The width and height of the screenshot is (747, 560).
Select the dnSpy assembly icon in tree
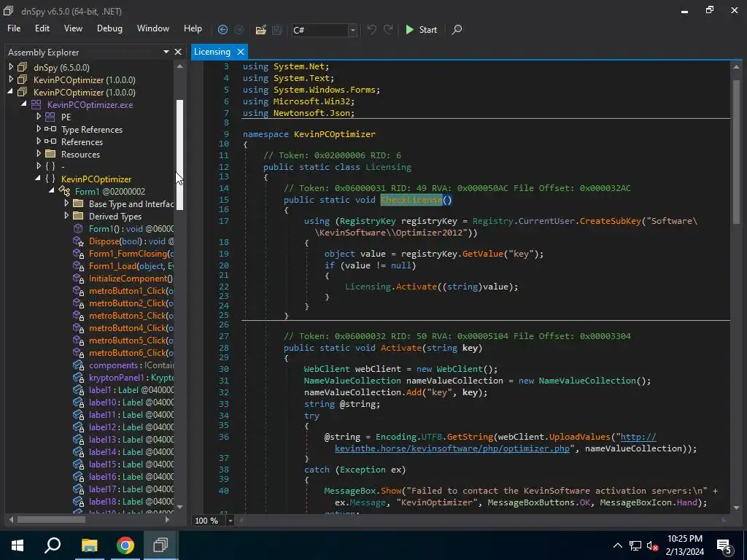(23, 67)
